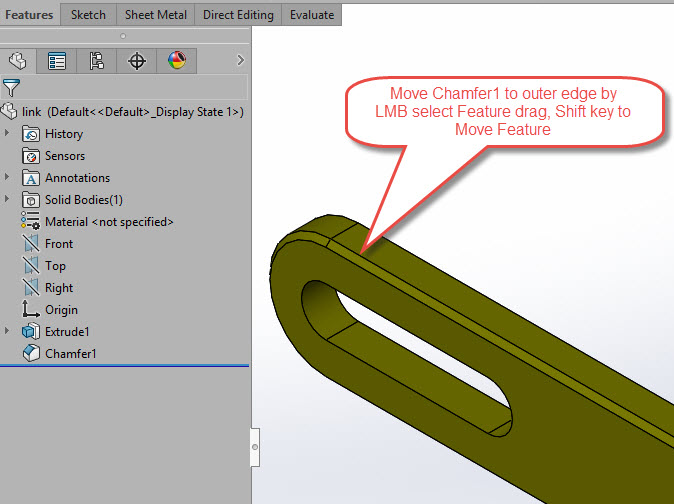
Task: Click the Front plane icon
Action: [x=31, y=244]
